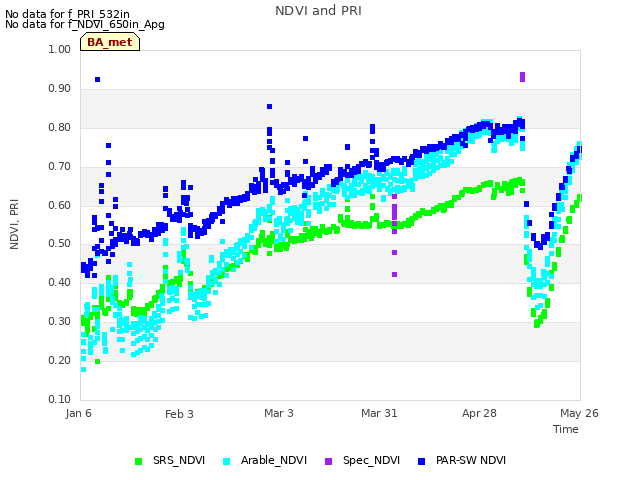Click the 0.10 y-axis tick label
This screenshot has height=480, width=640.
coord(60,399)
